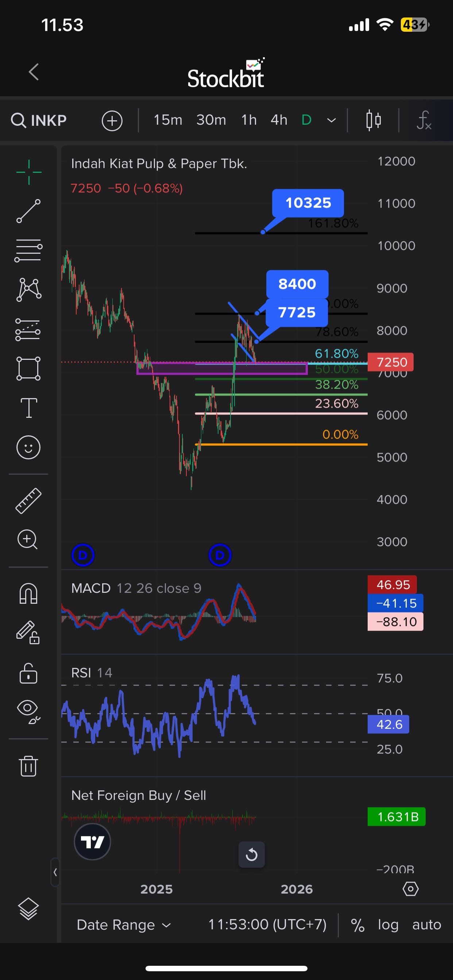453x980 pixels.
Task: Select the 10325 price callout label
Action: [x=308, y=203]
